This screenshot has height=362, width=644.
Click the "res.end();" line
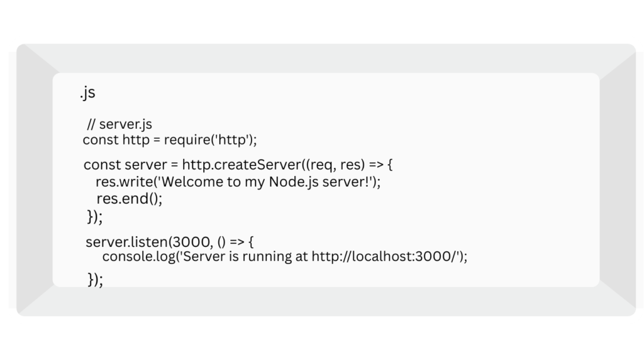(129, 199)
